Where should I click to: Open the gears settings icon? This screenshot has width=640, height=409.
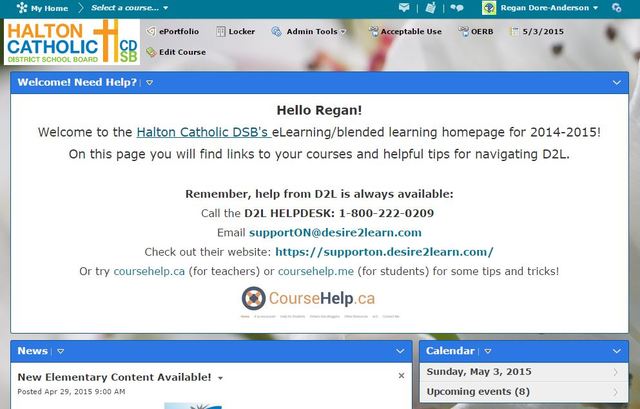click(x=616, y=7)
